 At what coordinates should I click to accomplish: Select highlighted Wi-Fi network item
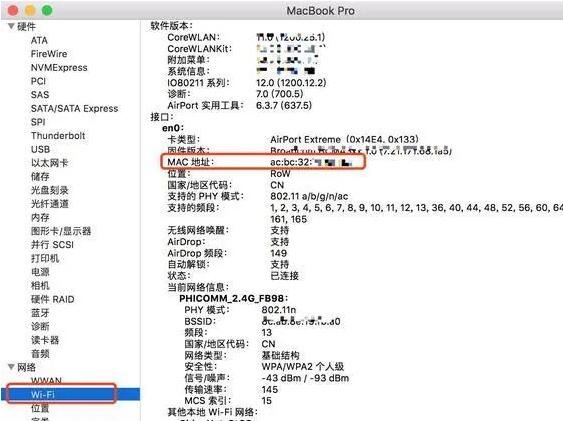[x=70, y=394]
